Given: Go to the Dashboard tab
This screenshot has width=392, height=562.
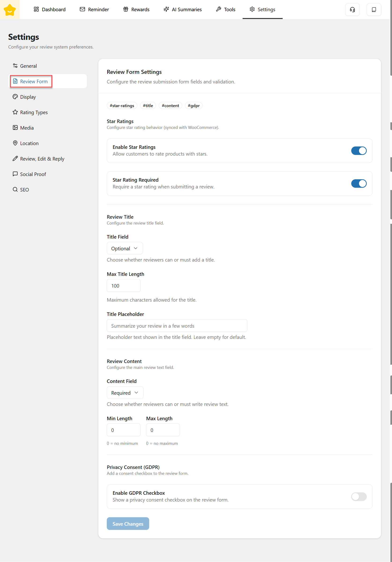Looking at the screenshot, I should tap(50, 10).
